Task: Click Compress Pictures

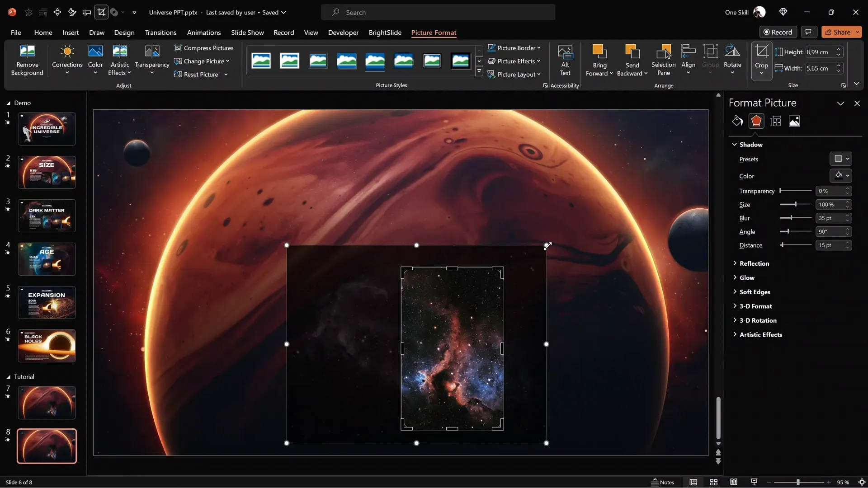Action: (x=204, y=48)
